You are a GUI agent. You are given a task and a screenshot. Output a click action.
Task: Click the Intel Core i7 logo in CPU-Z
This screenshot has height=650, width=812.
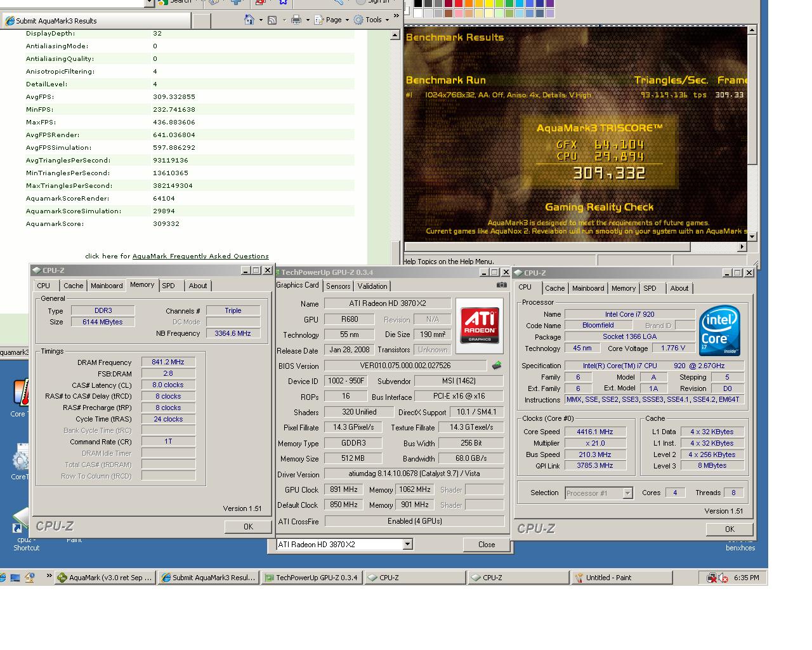pyautogui.click(x=720, y=331)
